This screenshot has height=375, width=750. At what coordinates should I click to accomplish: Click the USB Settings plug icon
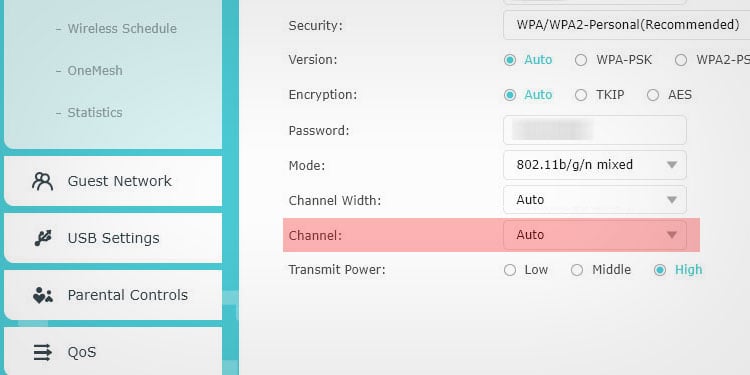tap(43, 238)
